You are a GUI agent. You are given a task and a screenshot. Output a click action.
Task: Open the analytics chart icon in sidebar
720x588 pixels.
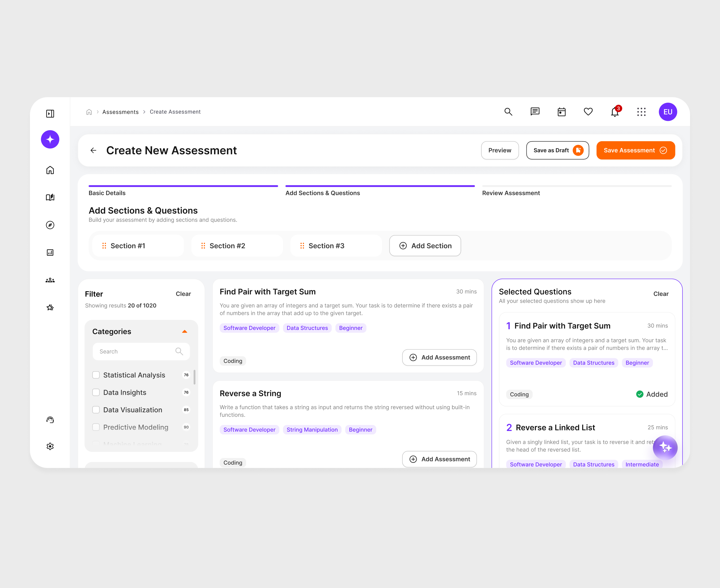50,252
